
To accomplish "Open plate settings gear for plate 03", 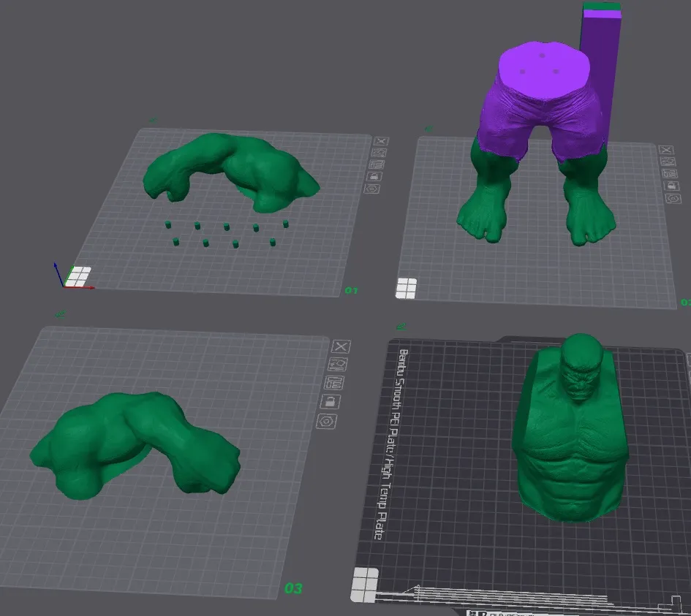I will (x=327, y=419).
